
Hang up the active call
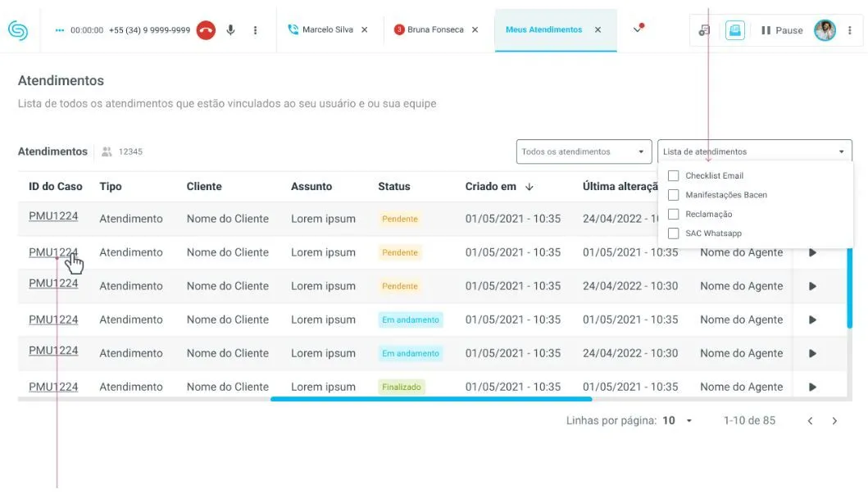tap(206, 30)
